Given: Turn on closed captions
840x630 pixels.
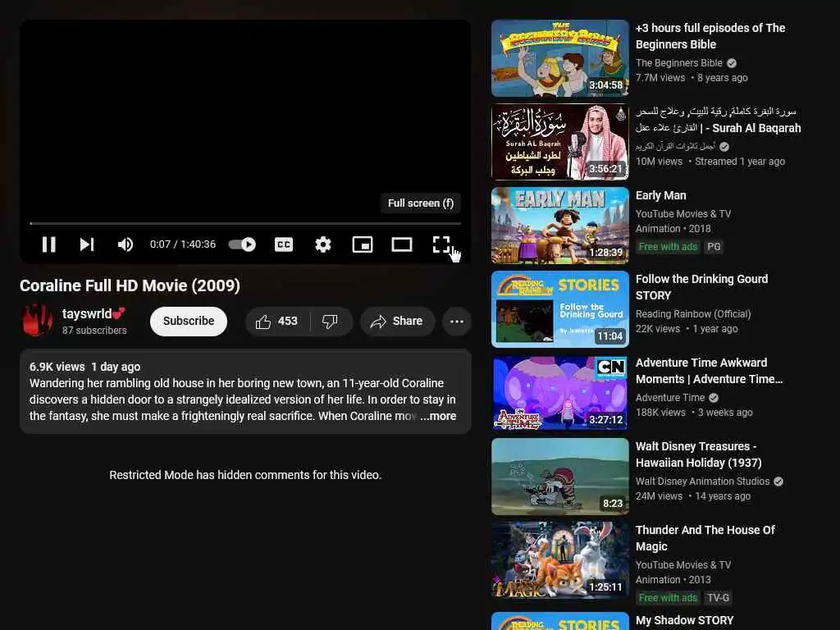Looking at the screenshot, I should (283, 244).
